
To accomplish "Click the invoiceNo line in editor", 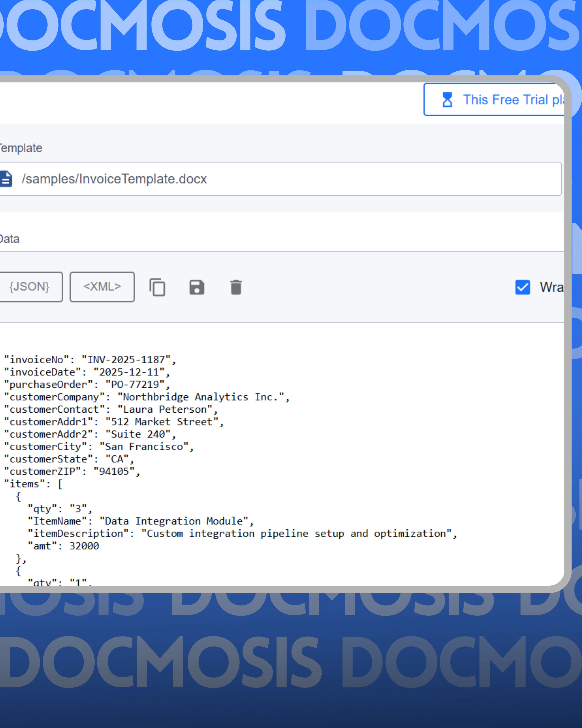I will pyautogui.click(x=90, y=360).
